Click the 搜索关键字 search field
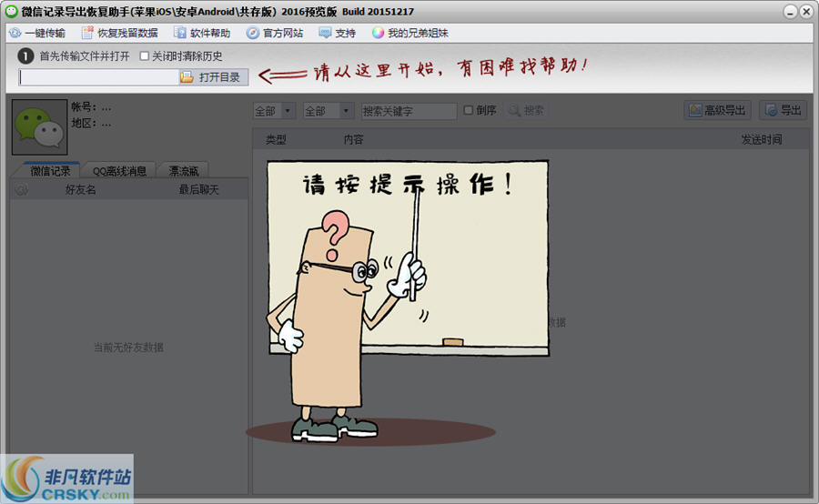This screenshot has width=819, height=504. 409,111
